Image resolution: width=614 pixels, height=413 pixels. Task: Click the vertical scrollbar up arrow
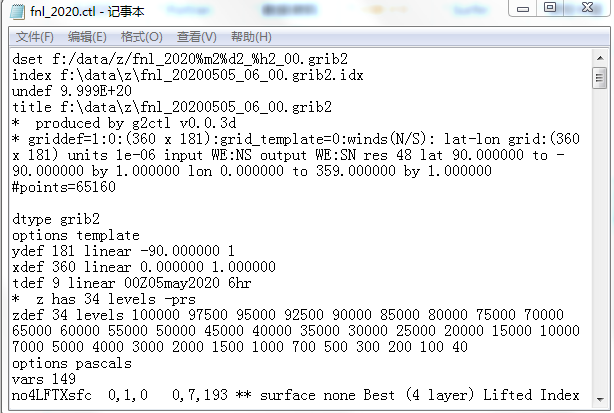[599, 58]
